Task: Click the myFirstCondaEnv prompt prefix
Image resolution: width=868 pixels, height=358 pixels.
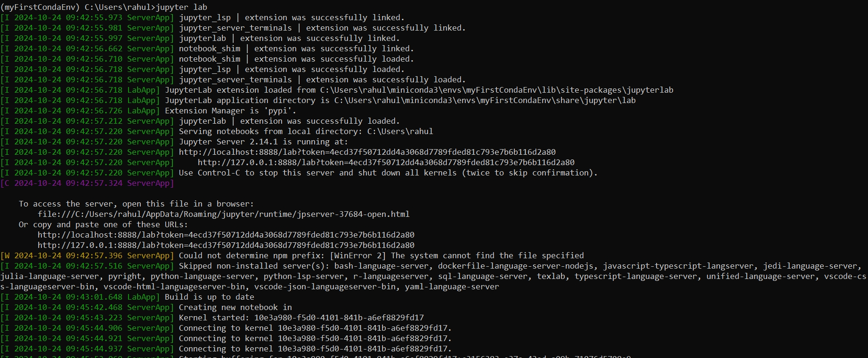Action: [40, 7]
